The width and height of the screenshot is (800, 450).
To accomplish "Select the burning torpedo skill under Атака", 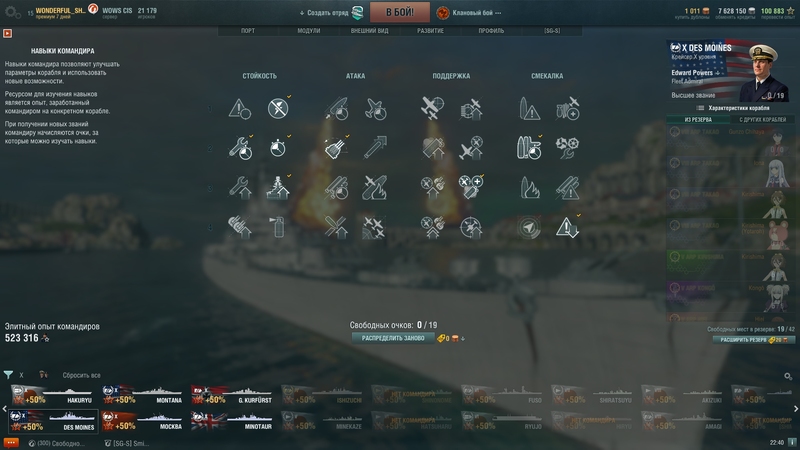I will (374, 188).
